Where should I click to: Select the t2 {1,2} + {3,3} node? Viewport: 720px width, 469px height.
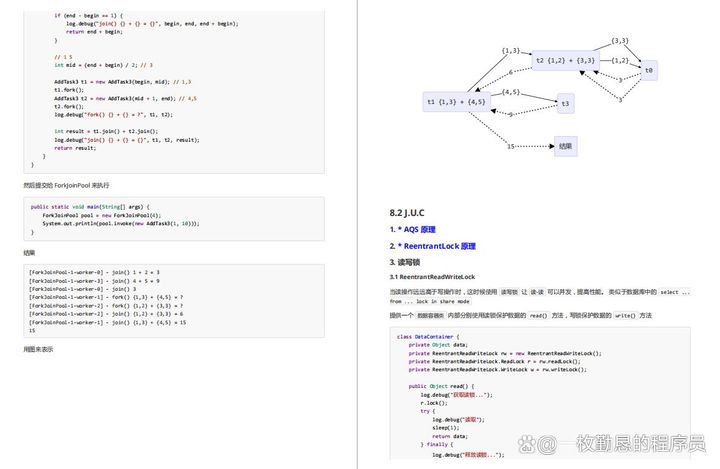click(x=565, y=60)
